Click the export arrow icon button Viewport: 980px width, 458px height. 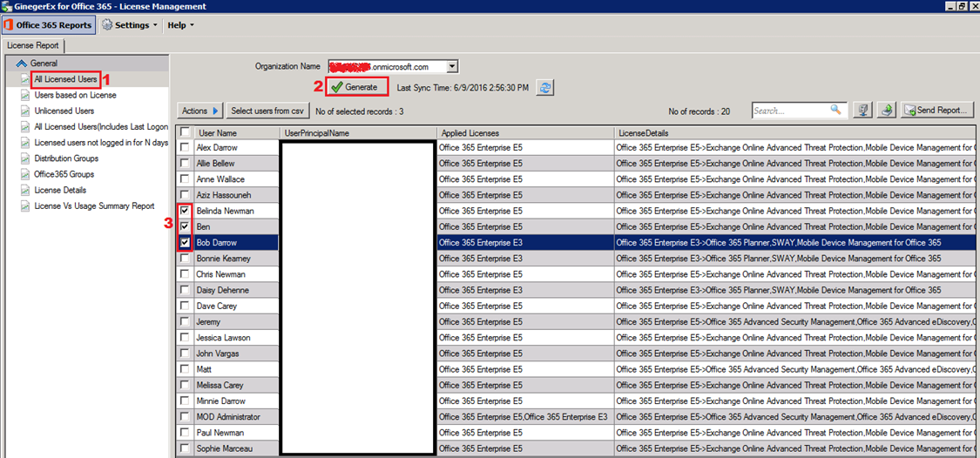click(x=886, y=111)
